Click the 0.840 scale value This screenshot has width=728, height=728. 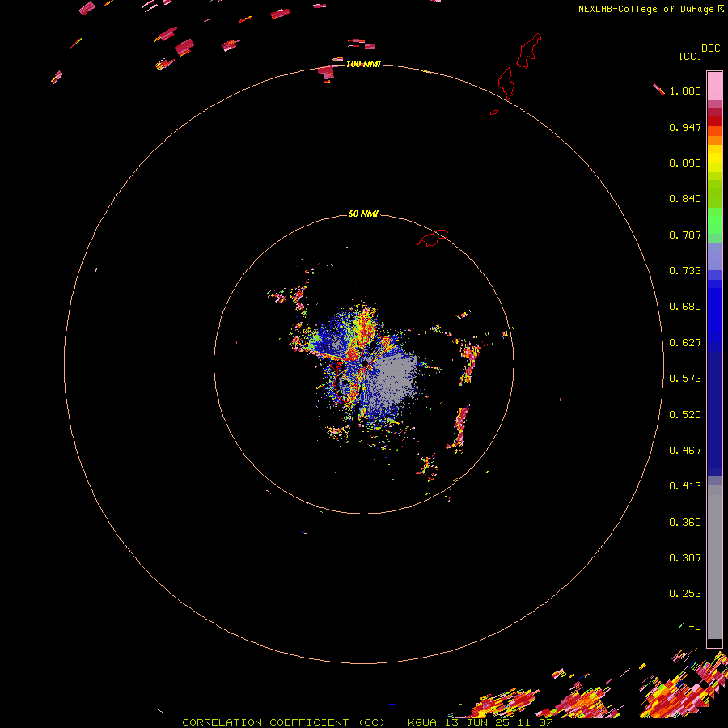point(685,199)
